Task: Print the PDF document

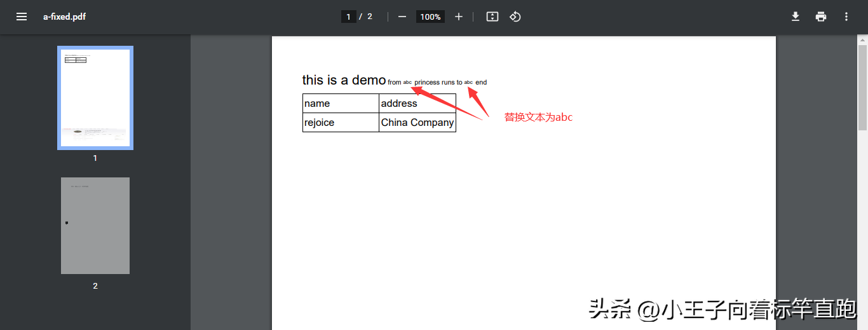Action: (x=821, y=17)
